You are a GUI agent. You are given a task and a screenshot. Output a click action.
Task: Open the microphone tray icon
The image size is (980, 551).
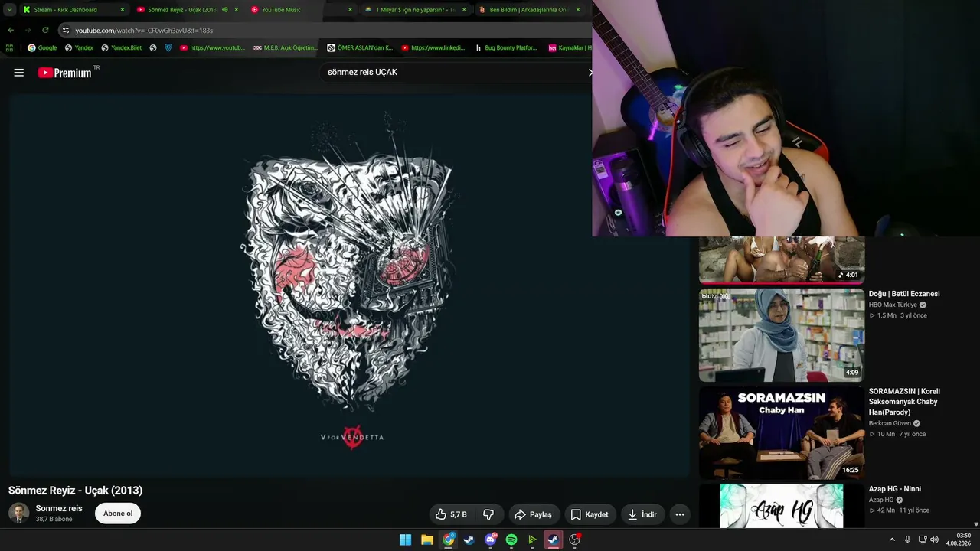click(x=907, y=540)
